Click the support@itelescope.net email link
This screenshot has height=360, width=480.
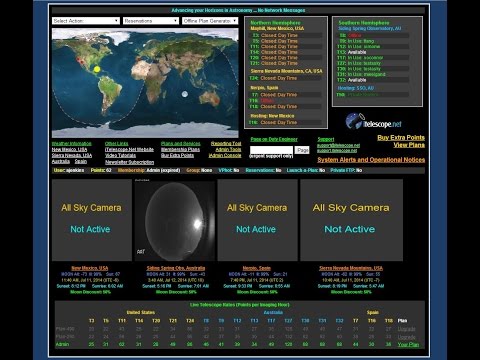[x=338, y=145]
